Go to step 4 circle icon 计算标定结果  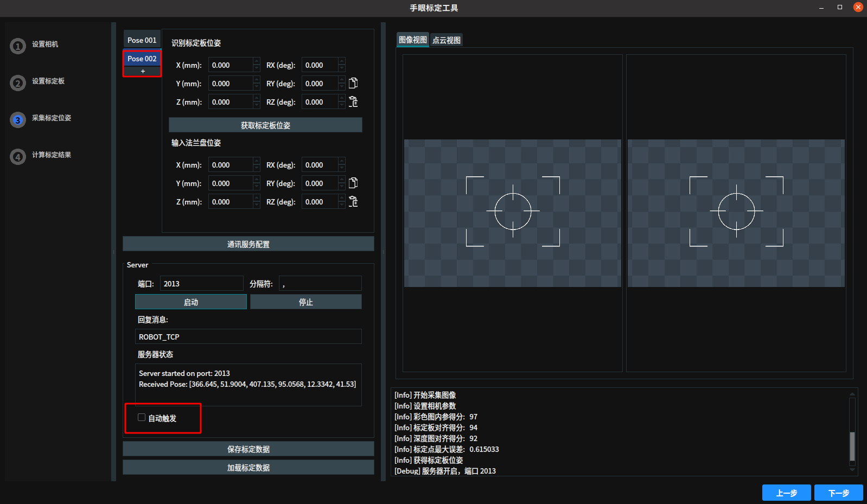pos(18,157)
